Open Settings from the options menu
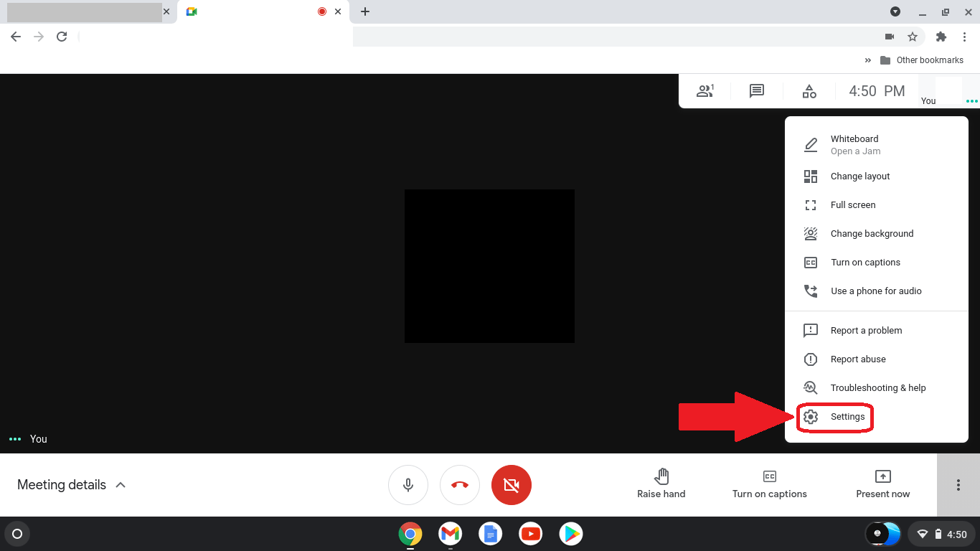The image size is (980, 551). pyautogui.click(x=877, y=417)
